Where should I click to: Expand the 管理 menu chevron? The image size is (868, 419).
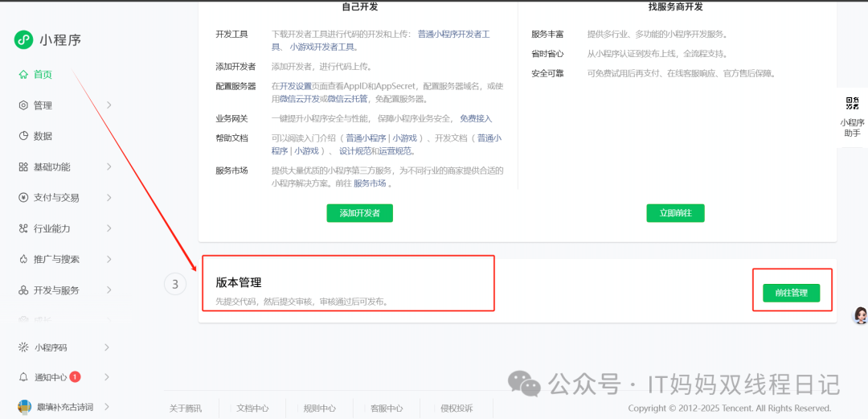(108, 105)
